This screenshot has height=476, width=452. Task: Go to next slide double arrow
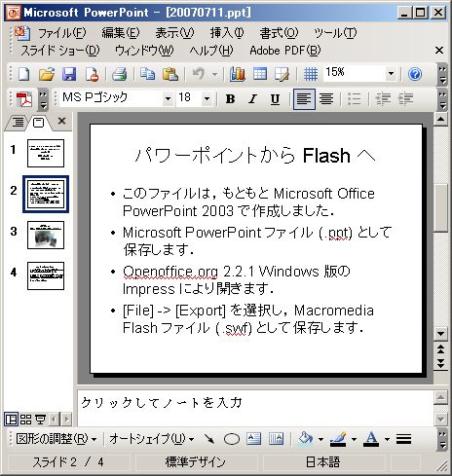440,363
